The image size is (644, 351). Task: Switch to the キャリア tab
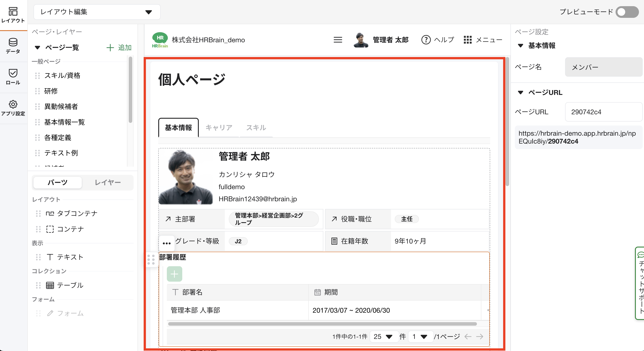point(219,128)
